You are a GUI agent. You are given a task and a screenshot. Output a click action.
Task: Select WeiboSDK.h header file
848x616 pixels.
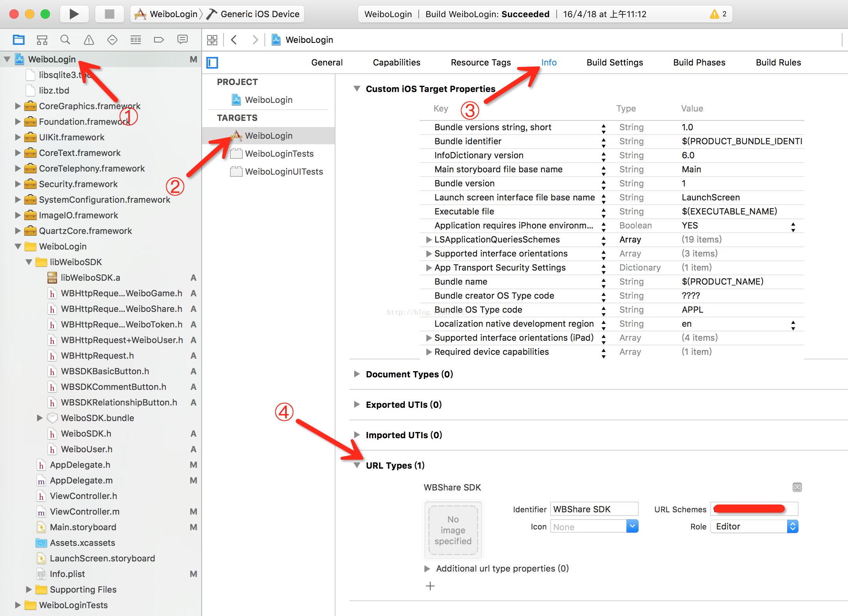point(86,434)
